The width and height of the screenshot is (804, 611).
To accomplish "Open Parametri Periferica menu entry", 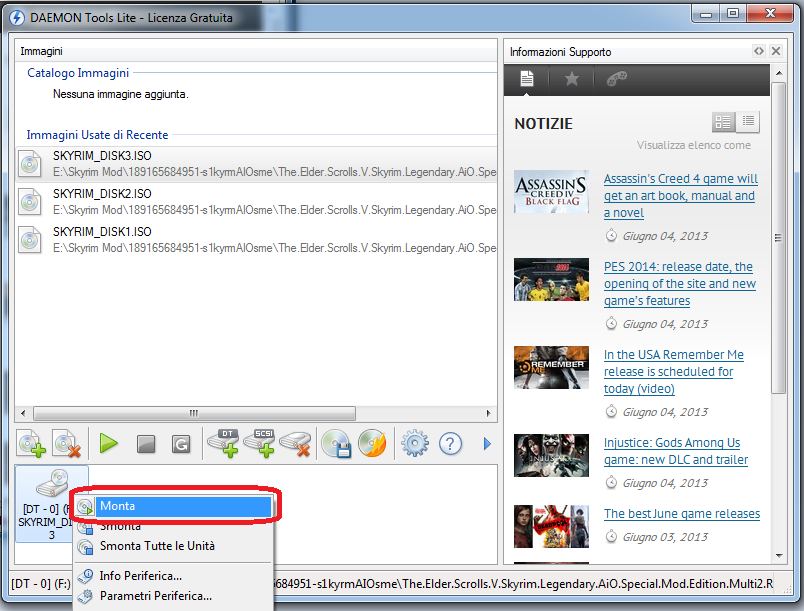I will click(174, 596).
